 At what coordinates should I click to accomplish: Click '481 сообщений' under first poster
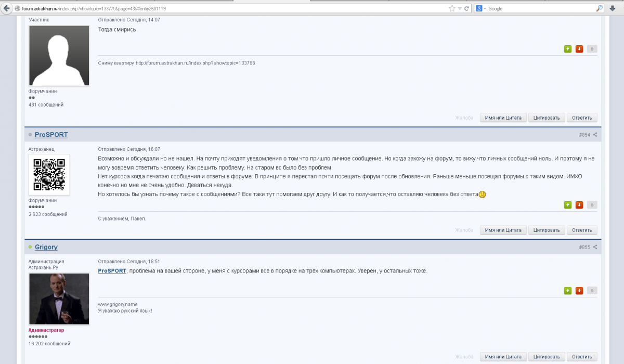[x=46, y=105]
